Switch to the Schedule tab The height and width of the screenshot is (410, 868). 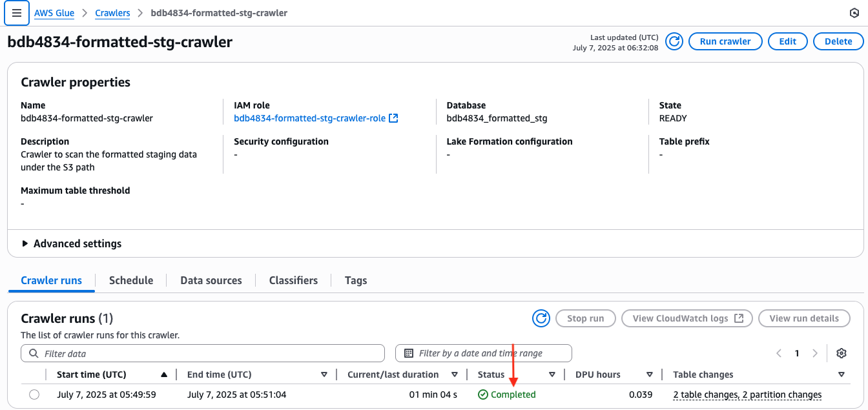pos(131,280)
